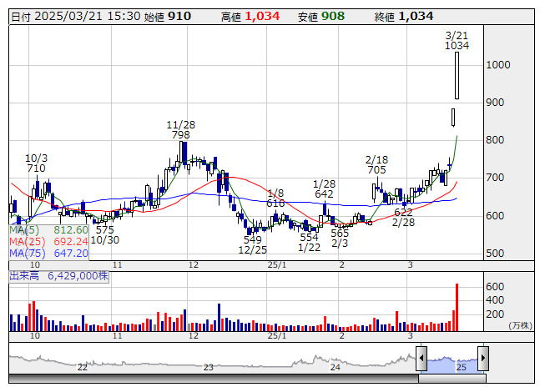Click the tallest red volume bar
The height and width of the screenshot is (392, 545).
tap(457, 307)
